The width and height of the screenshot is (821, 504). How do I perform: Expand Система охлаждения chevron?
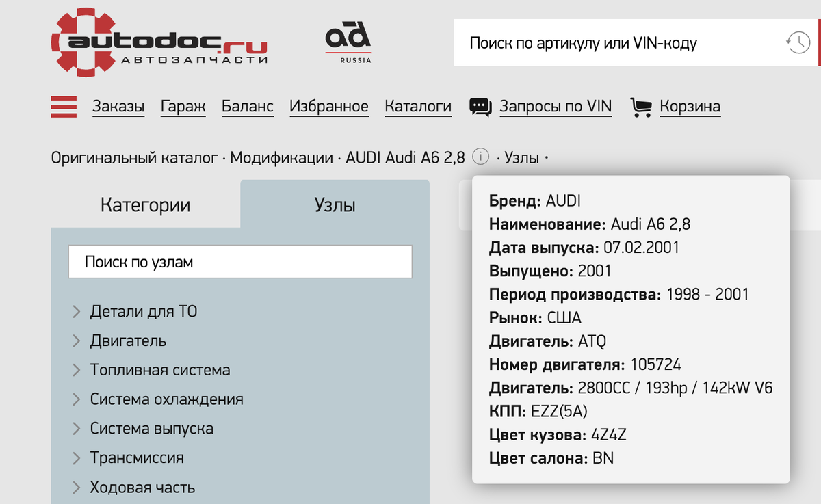click(76, 399)
